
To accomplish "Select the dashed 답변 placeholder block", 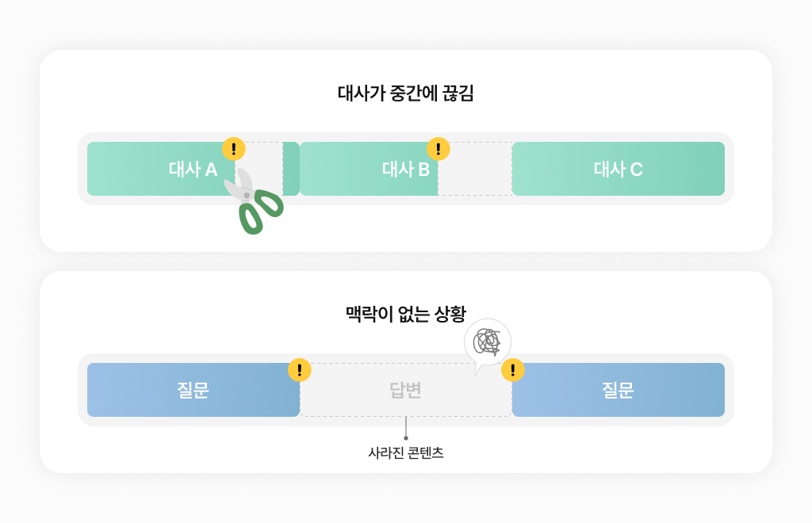I will pos(406,390).
